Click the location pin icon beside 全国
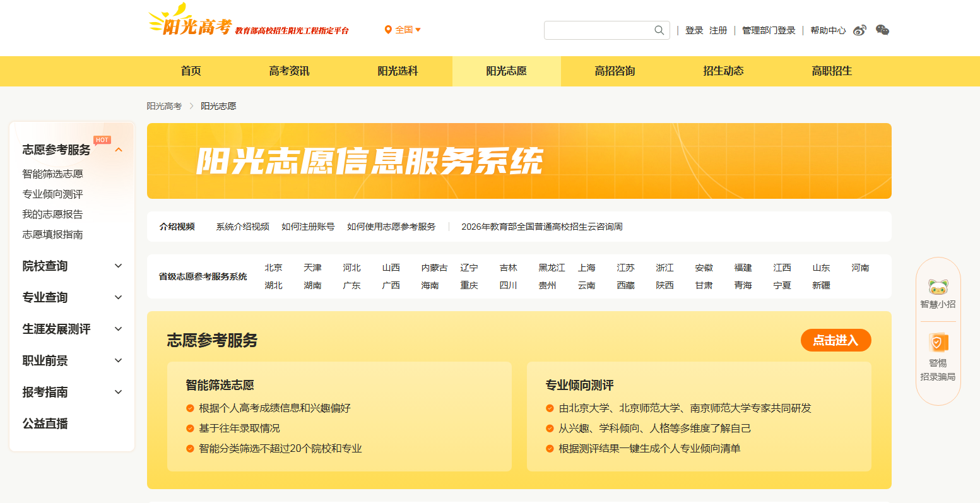Screen dimensions: 980x503 (x=388, y=30)
